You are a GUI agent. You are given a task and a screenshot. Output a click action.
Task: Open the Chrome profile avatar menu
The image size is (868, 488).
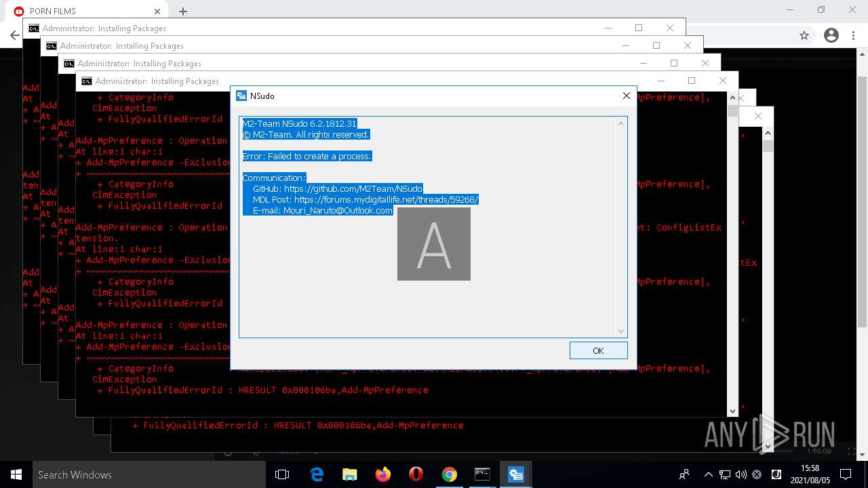click(831, 35)
